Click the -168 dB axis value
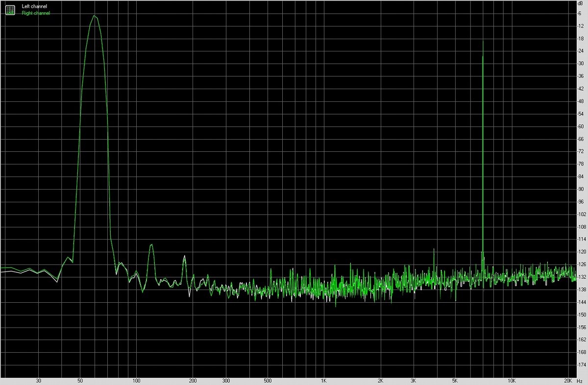 point(581,352)
